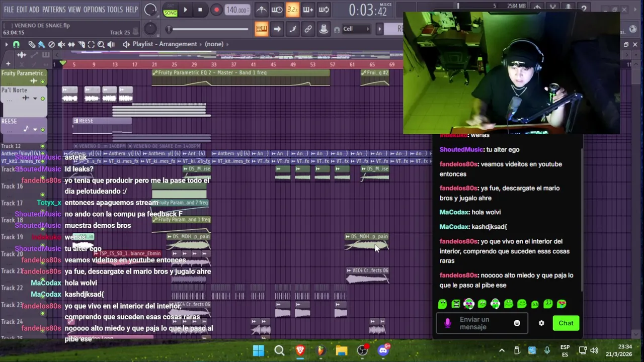
Task: Toggle typing keyboard to piano icon
Action: pyautogui.click(x=261, y=29)
